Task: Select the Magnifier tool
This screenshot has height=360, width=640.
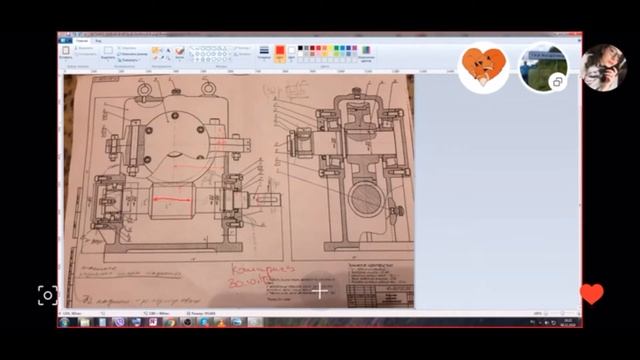Action: 169,58
